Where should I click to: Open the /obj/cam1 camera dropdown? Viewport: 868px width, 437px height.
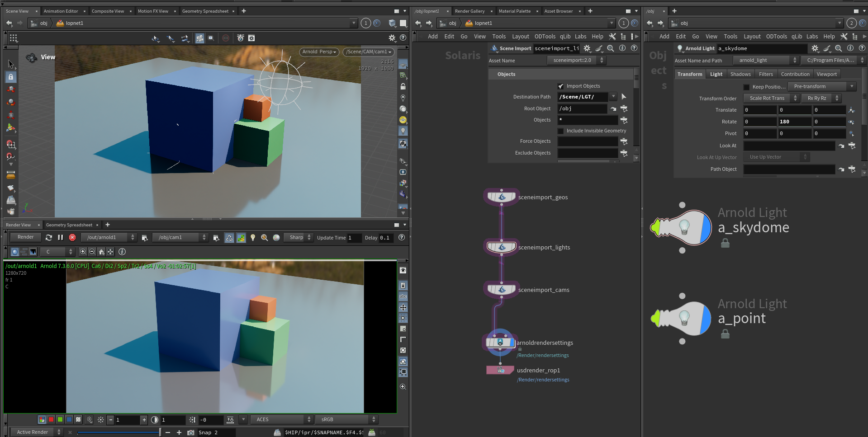pyautogui.click(x=180, y=237)
